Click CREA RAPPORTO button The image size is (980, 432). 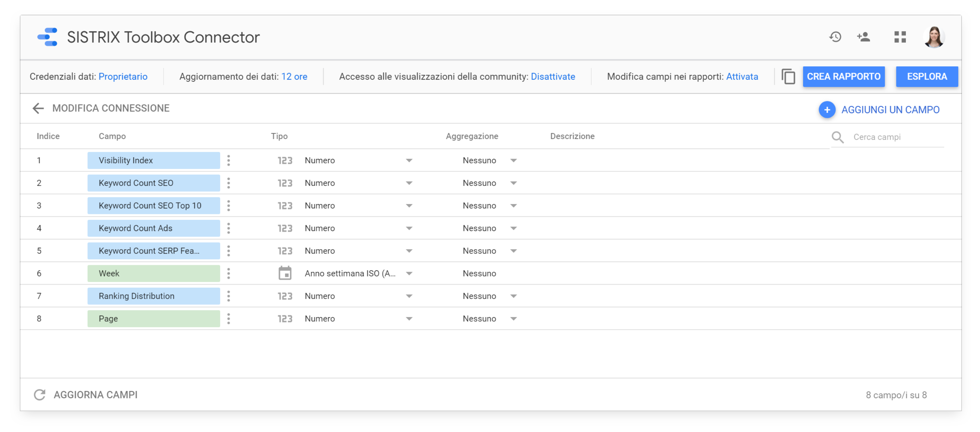[x=843, y=77]
